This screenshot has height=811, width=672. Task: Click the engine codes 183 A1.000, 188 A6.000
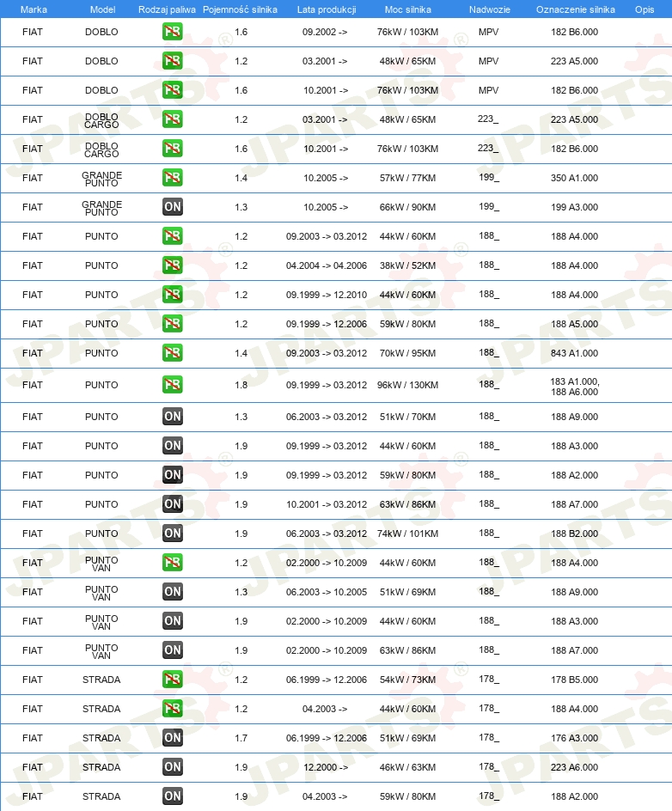(574, 387)
